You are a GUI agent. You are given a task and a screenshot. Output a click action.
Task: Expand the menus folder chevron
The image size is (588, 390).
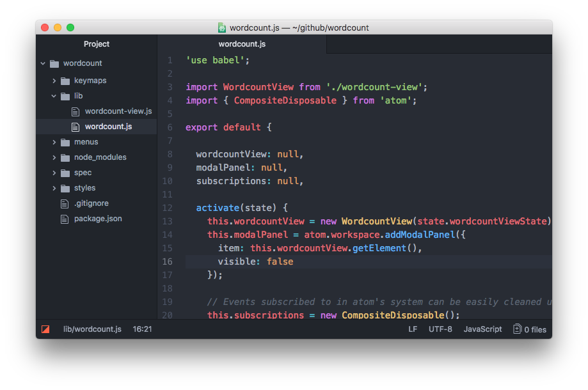[54, 142]
